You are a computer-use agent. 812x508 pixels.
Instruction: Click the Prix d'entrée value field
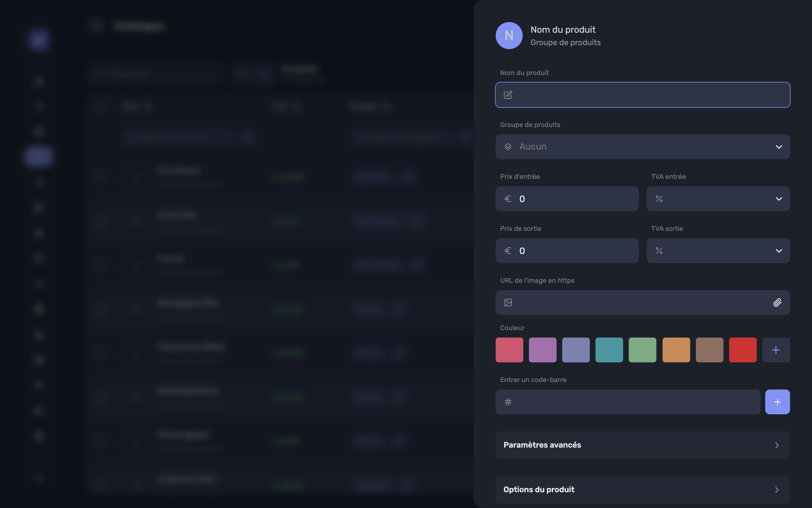pos(567,199)
